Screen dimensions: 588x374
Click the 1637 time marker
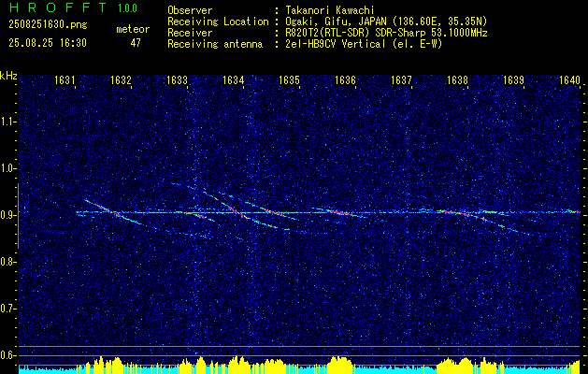[401, 79]
